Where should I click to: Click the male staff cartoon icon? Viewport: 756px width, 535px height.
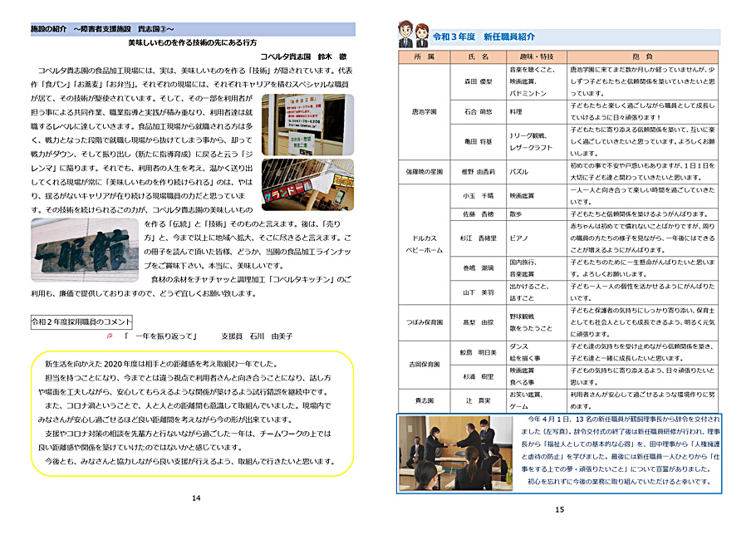(x=405, y=34)
